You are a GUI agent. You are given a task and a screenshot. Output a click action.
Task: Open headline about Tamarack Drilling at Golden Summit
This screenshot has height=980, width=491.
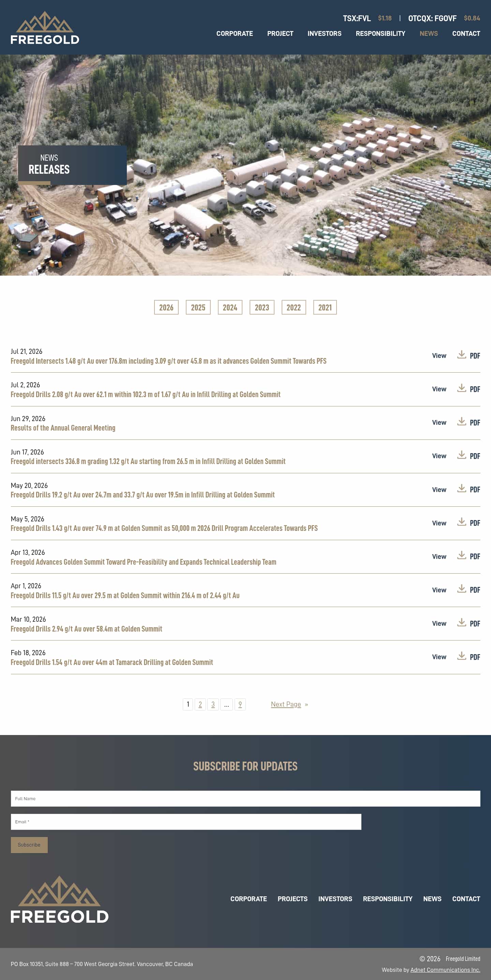(112, 662)
